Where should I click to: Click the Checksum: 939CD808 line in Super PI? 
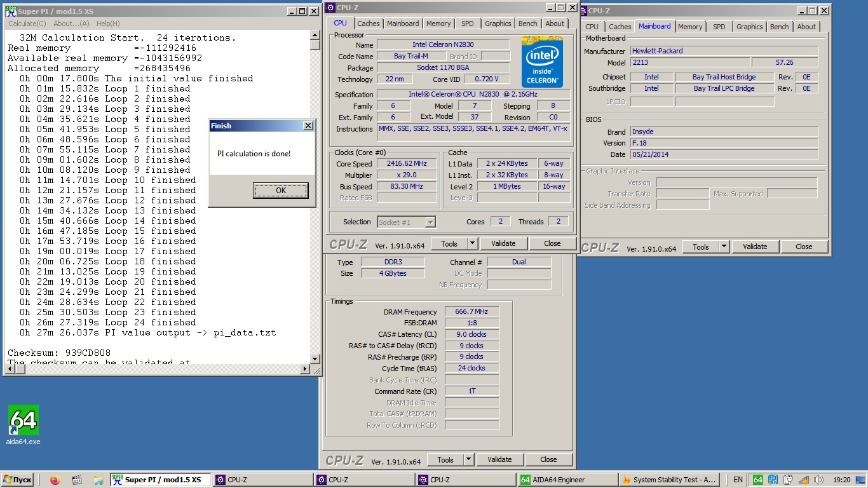pyautogui.click(x=59, y=353)
